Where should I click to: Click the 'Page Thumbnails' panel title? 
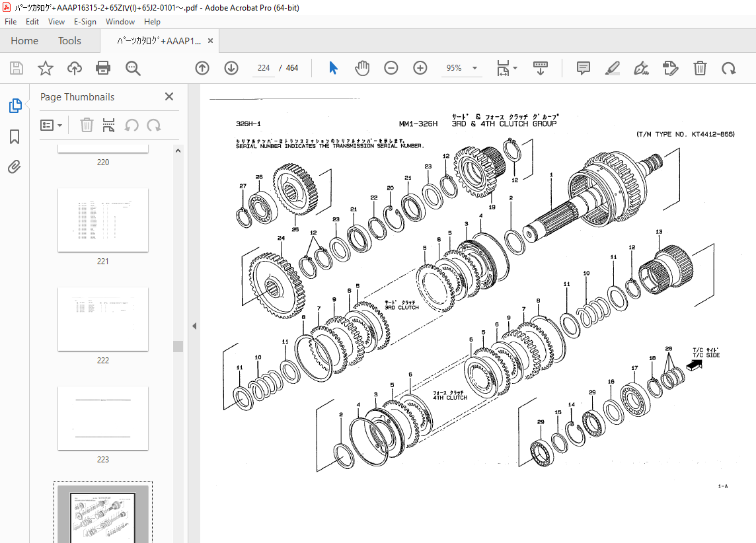point(77,97)
